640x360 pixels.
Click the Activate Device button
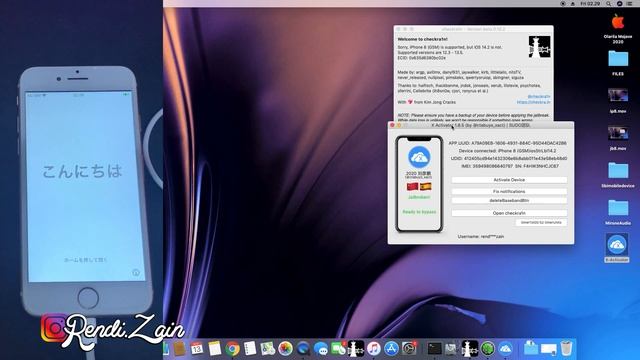[509, 180]
